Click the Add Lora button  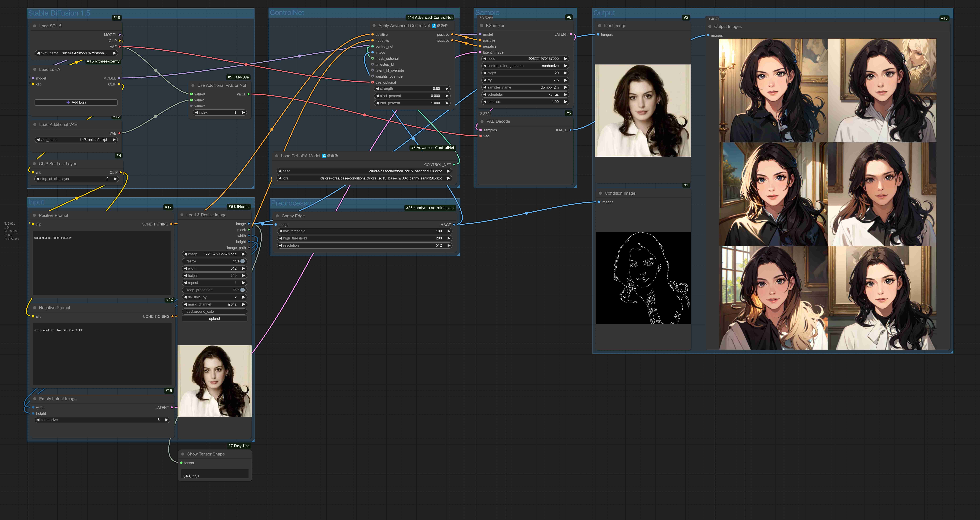[76, 102]
